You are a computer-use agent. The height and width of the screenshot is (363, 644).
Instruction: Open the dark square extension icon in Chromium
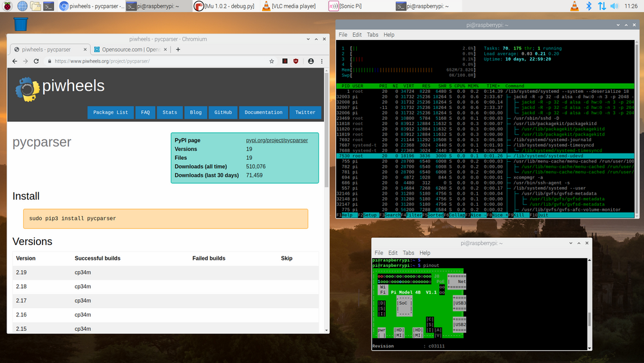coord(285,61)
